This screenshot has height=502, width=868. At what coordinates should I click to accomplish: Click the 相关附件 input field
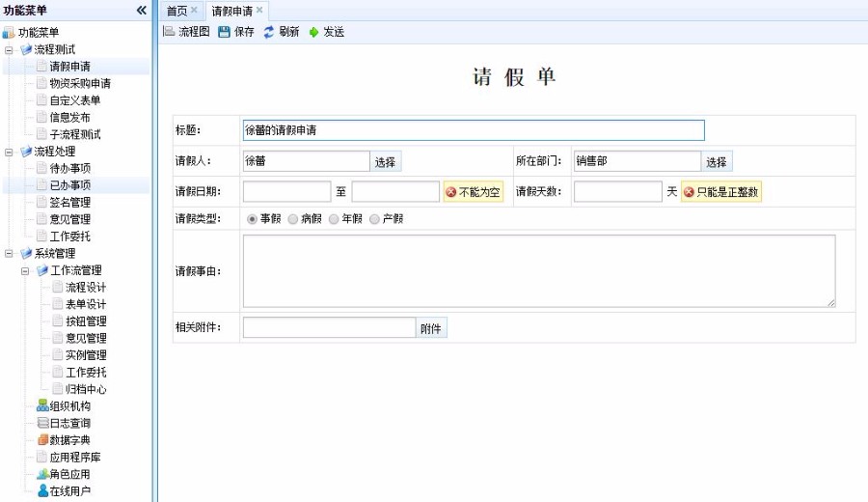pos(329,327)
